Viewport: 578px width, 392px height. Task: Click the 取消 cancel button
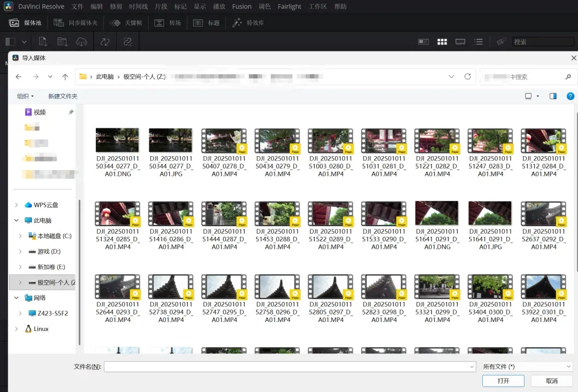(x=552, y=381)
